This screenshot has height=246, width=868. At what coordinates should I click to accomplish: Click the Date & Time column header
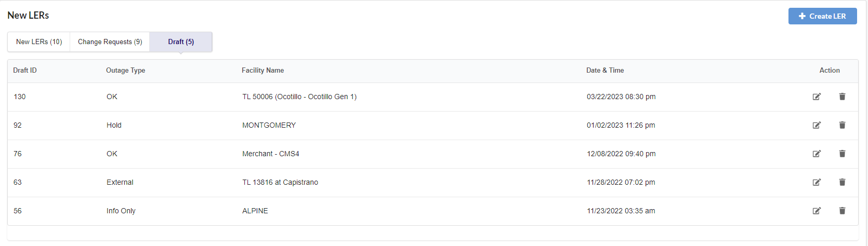pyautogui.click(x=605, y=71)
